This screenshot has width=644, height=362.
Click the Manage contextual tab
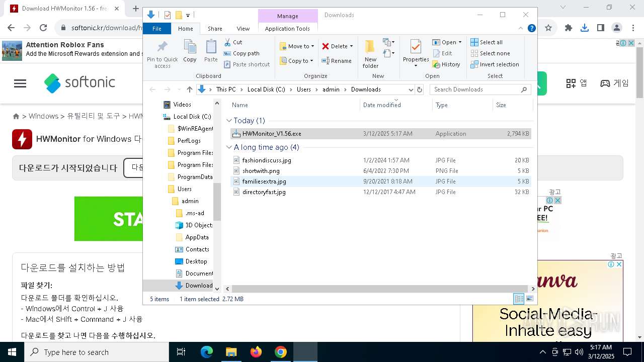click(288, 16)
